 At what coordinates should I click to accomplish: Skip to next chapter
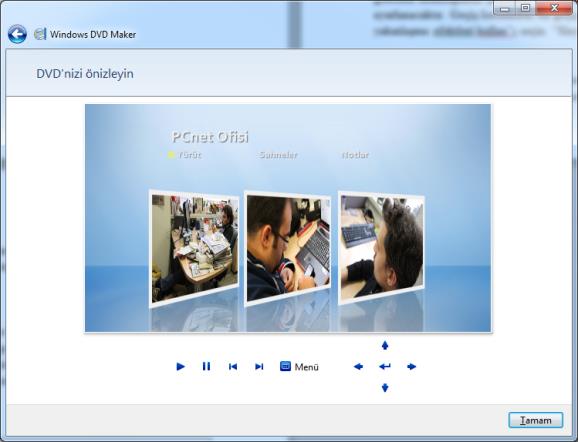259,366
